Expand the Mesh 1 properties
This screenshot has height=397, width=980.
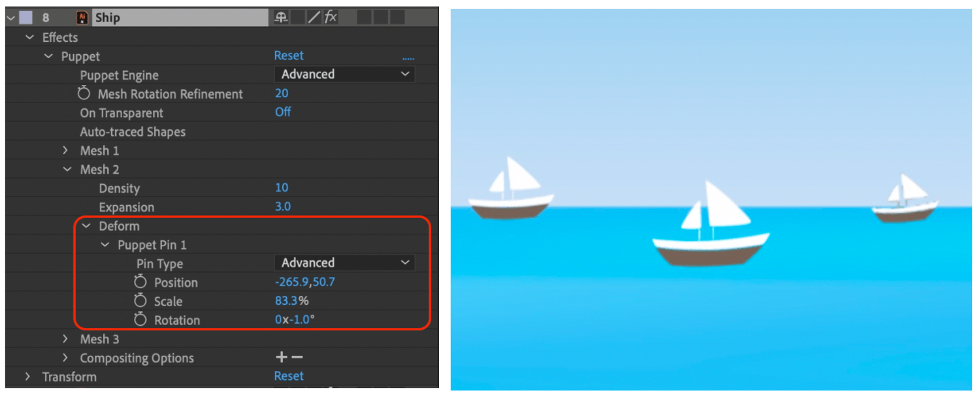[x=65, y=150]
